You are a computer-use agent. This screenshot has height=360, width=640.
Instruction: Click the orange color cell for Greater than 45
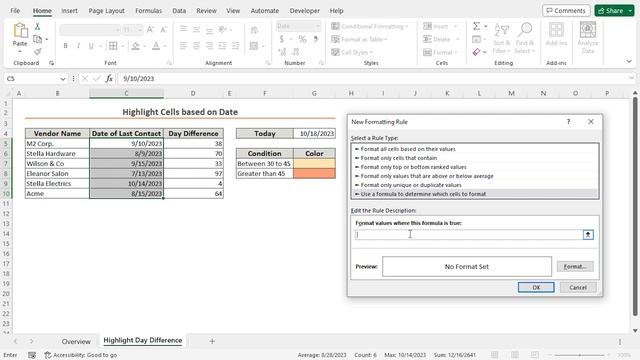(x=314, y=174)
